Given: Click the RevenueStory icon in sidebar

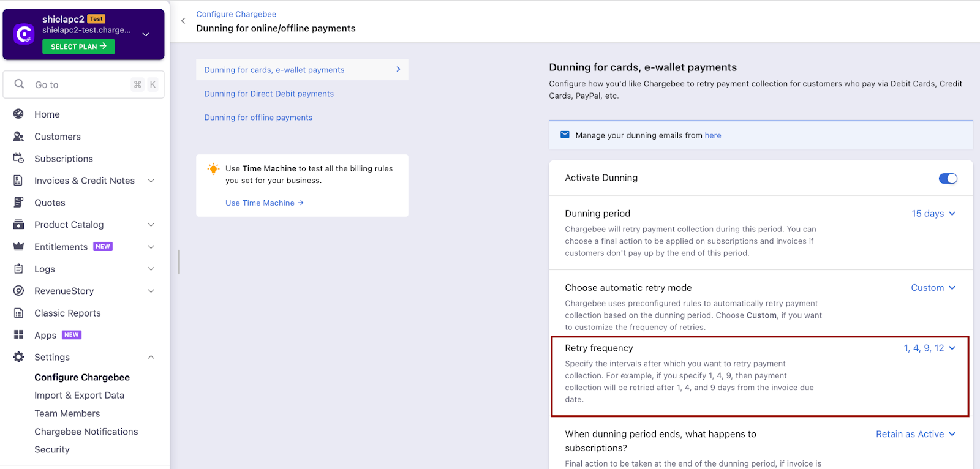Looking at the screenshot, I should coord(18,291).
